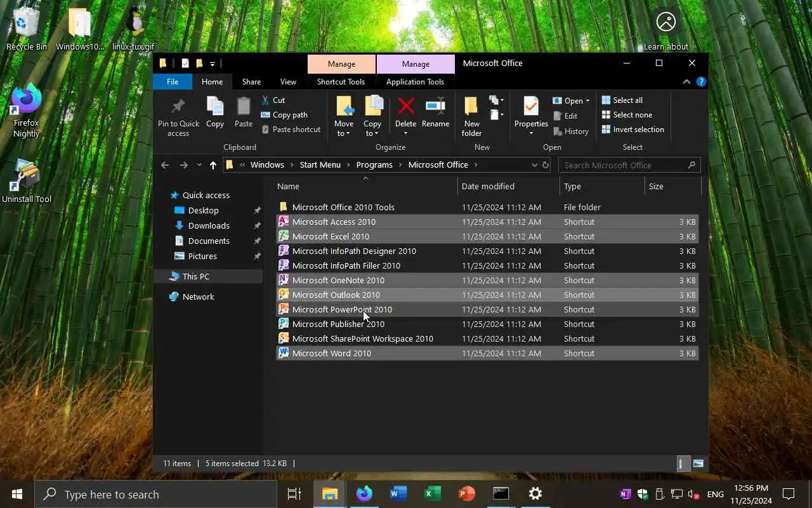Open Firefox Nightly in the taskbar

point(364,493)
